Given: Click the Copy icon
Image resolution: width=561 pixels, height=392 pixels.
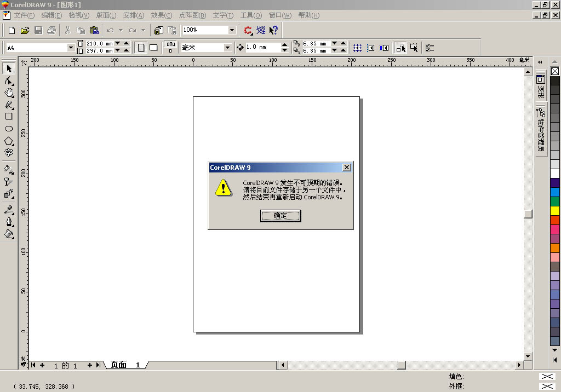Looking at the screenshot, I should coord(81,31).
